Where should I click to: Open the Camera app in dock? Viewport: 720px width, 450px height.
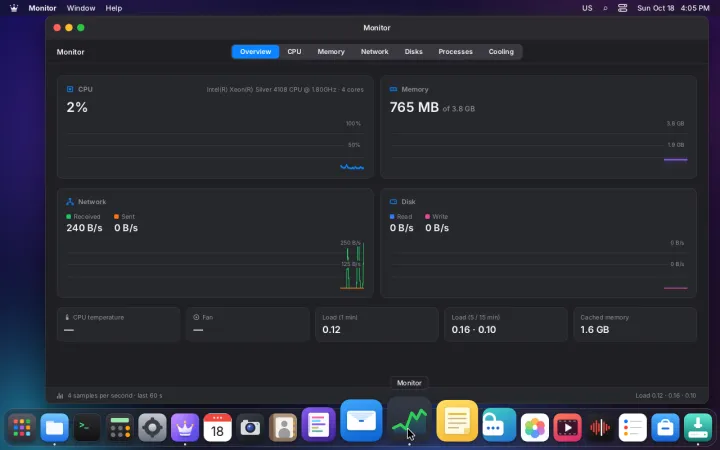[x=250, y=428]
